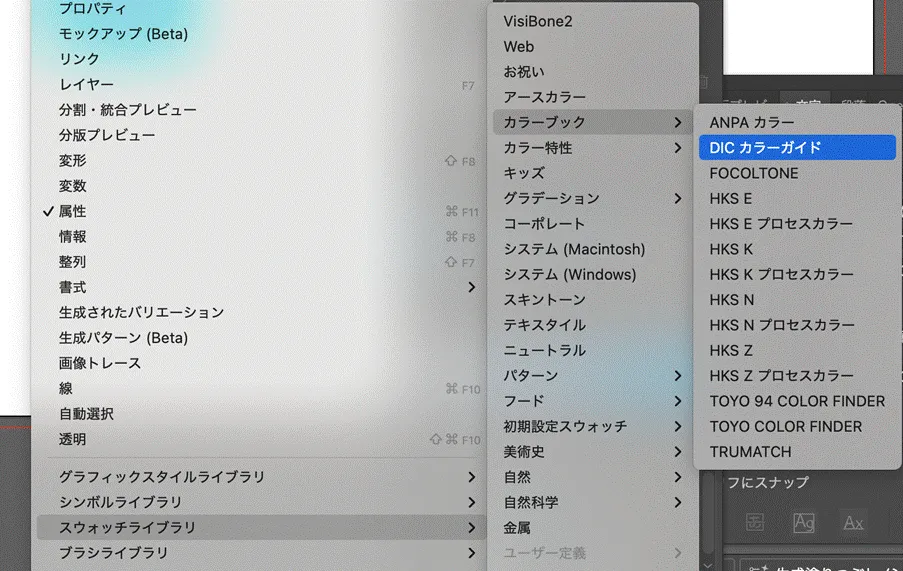
Task: Choose ANPA カラー from the color books
Action: tap(752, 122)
